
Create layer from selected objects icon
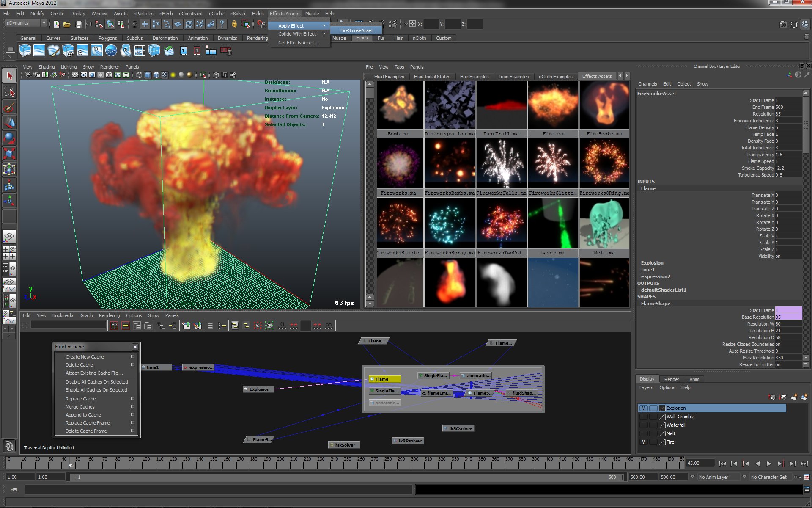pyautogui.click(x=804, y=397)
